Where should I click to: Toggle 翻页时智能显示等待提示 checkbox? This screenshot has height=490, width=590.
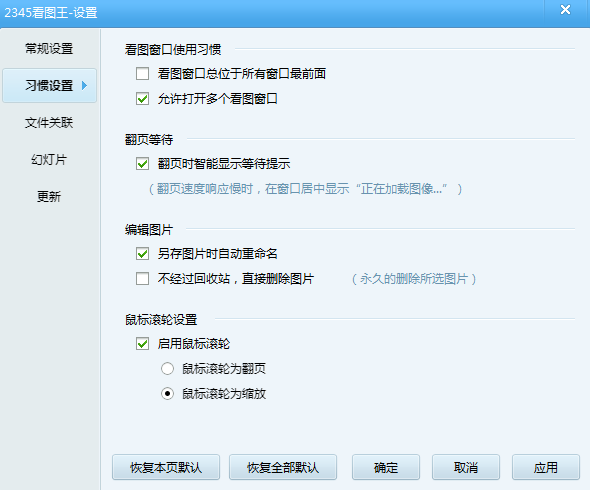click(x=143, y=164)
